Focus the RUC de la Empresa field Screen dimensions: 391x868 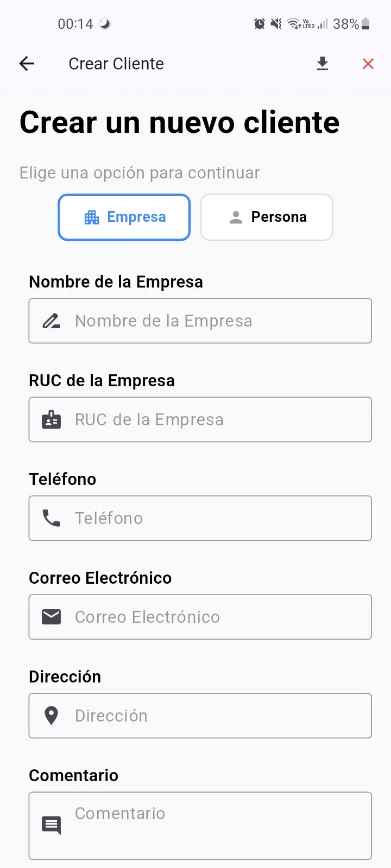[x=217, y=419]
